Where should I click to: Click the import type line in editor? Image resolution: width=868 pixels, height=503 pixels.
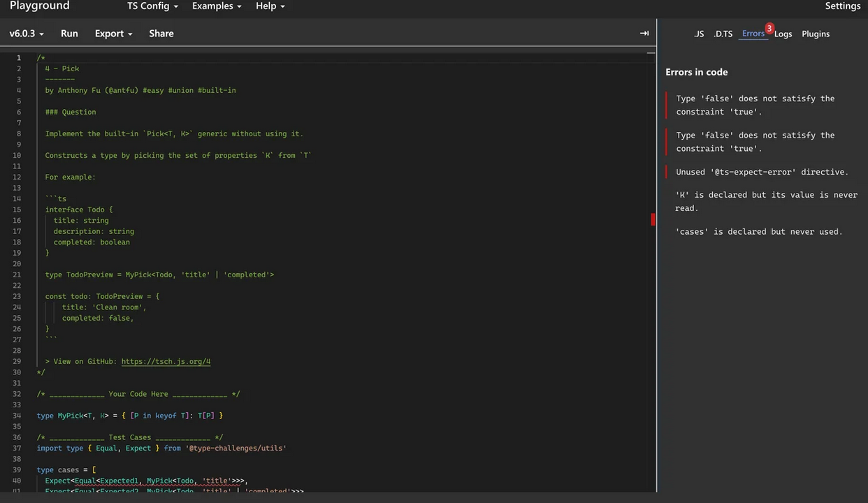(161, 448)
